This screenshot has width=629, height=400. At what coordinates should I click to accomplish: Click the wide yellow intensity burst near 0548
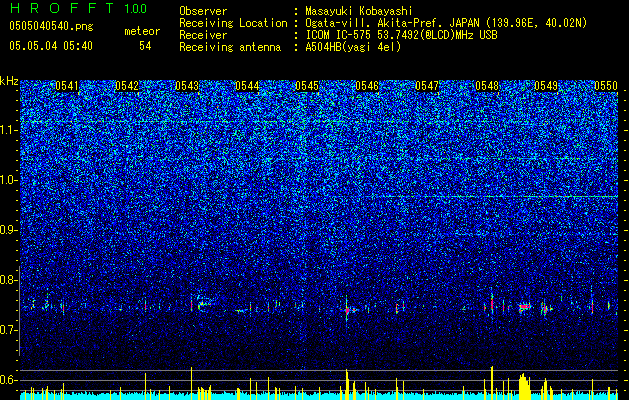(524, 386)
